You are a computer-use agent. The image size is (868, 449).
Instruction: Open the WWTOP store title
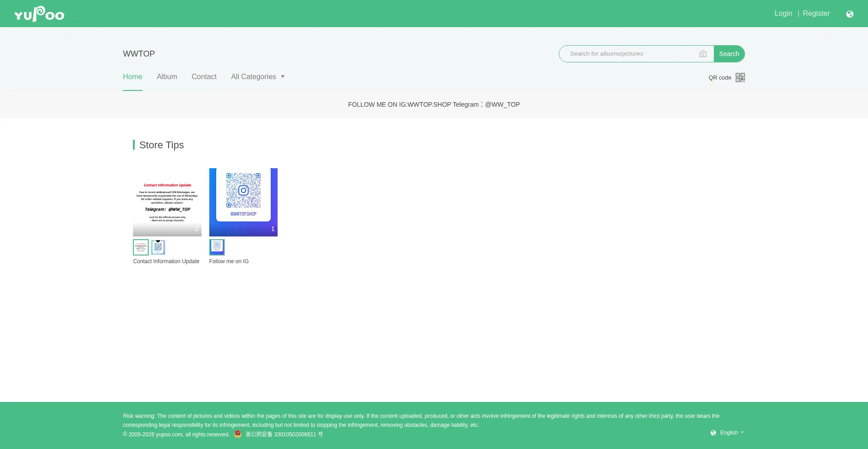click(x=139, y=54)
